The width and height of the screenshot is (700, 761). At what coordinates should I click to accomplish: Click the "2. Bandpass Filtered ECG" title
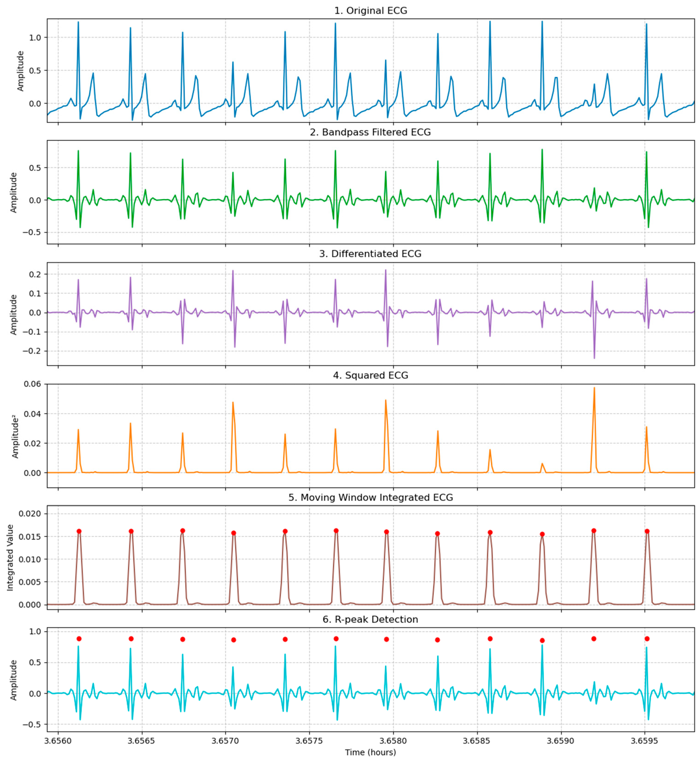(370, 132)
